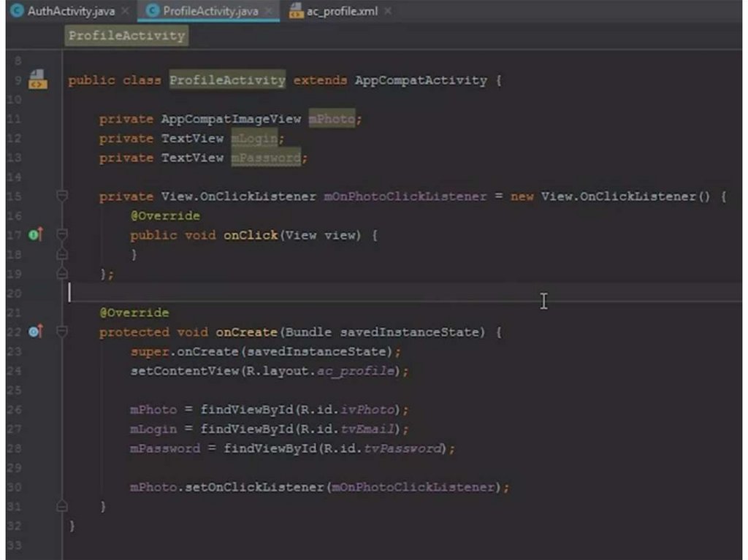Click the line number 26 in the gutter
Viewport: 748px width, 560px height.
coord(16,410)
